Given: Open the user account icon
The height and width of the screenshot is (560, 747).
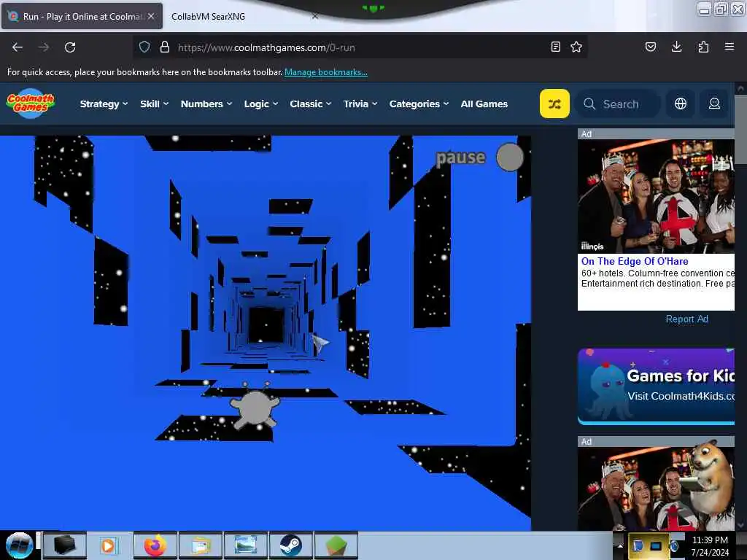Looking at the screenshot, I should pyautogui.click(x=714, y=104).
